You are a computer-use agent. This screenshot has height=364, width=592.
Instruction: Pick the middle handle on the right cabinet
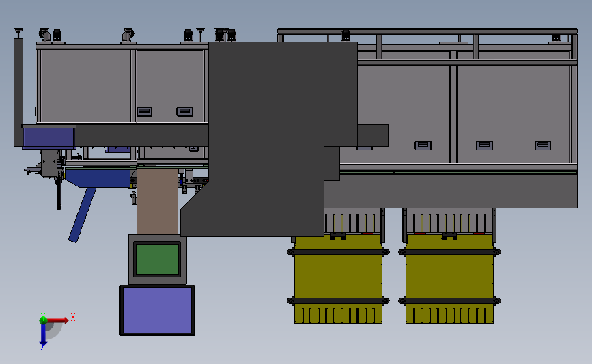(484, 145)
